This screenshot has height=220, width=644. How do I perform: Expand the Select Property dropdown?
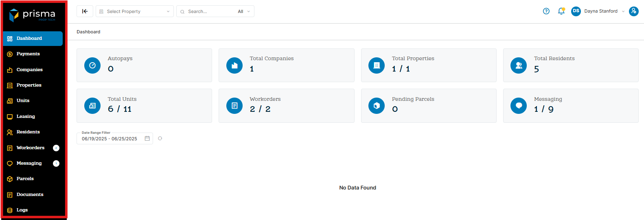pyautogui.click(x=134, y=11)
